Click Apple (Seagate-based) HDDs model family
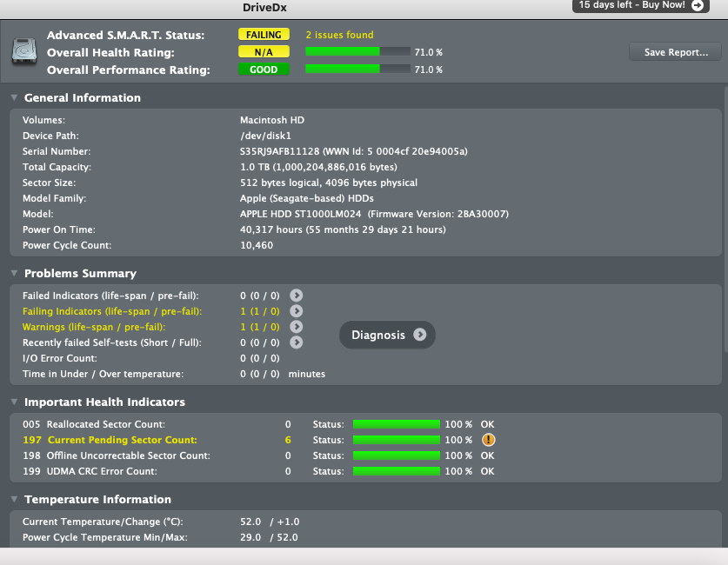The height and width of the screenshot is (565, 728). [x=307, y=198]
